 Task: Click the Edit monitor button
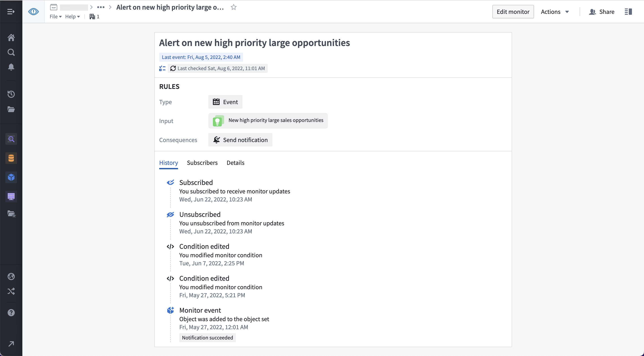(x=513, y=12)
